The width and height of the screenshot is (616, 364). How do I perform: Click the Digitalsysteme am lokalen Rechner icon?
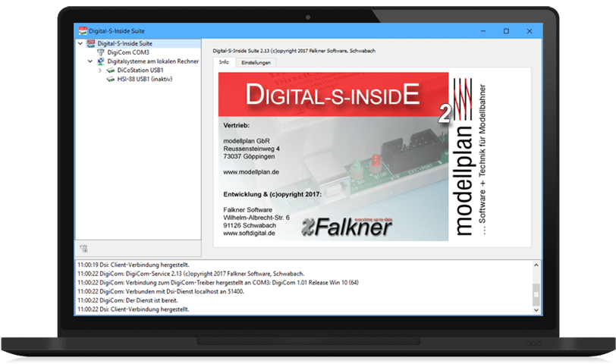pos(101,61)
